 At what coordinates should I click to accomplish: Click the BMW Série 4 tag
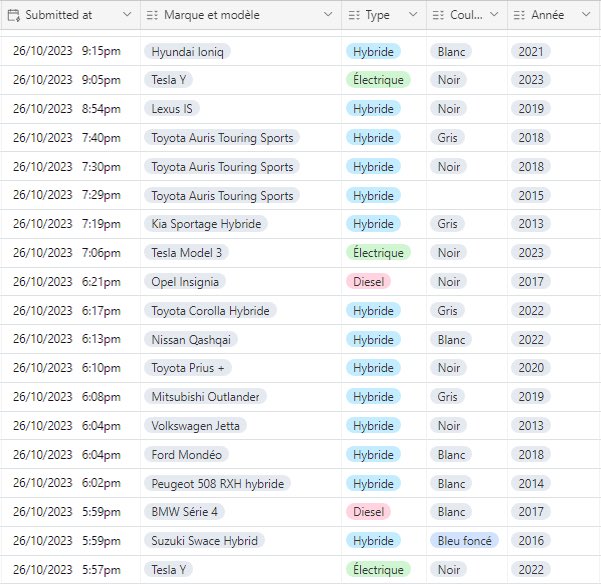[184, 512]
